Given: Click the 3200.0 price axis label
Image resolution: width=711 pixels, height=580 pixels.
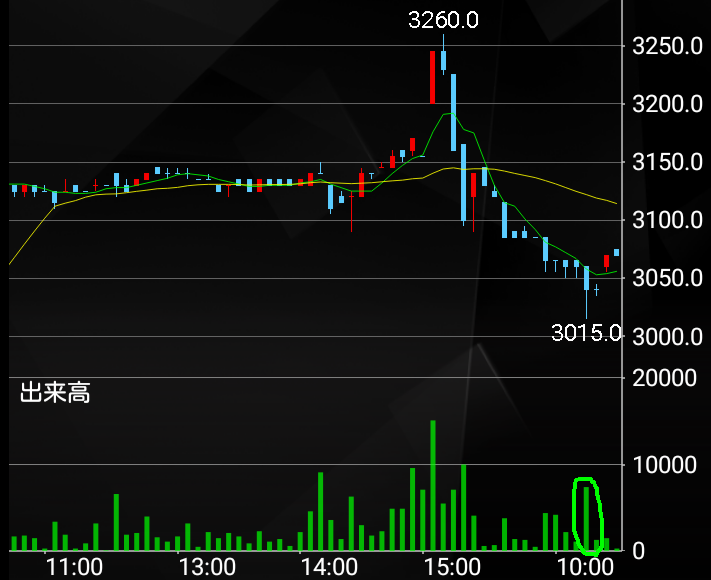Looking at the screenshot, I should [x=667, y=104].
